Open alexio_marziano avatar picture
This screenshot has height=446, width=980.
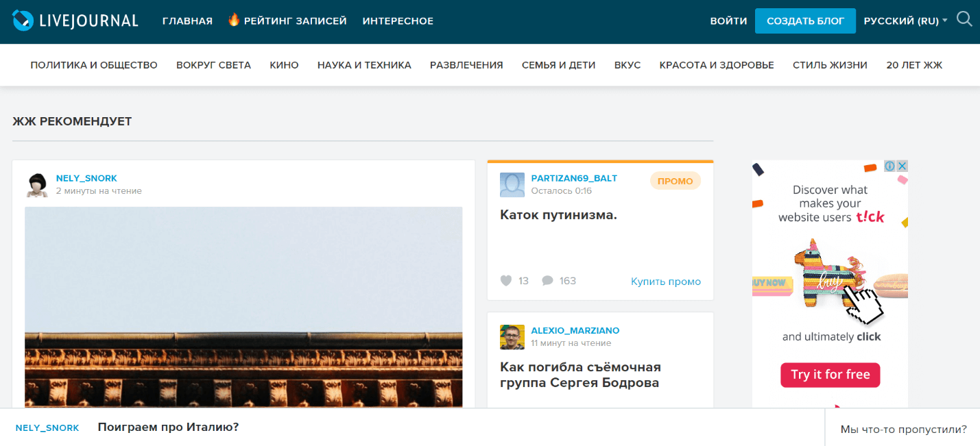[512, 337]
